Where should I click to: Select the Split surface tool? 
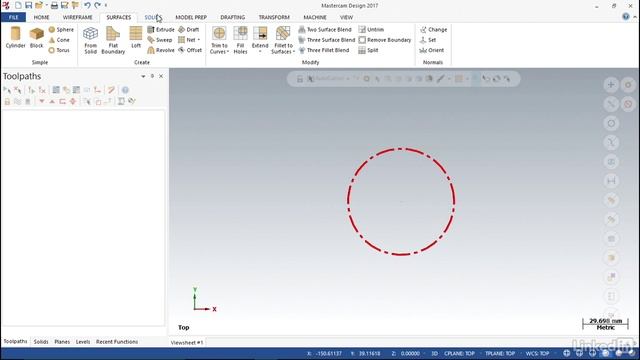(368, 50)
